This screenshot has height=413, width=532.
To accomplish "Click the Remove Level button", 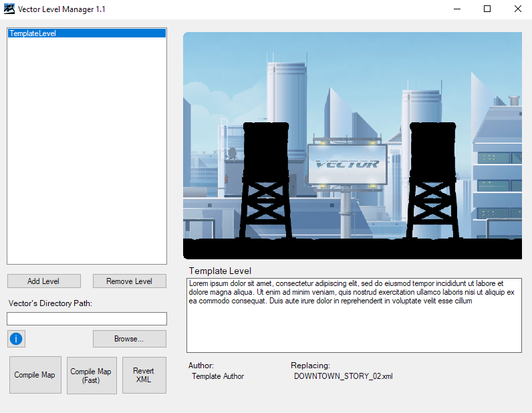I will coord(129,281).
